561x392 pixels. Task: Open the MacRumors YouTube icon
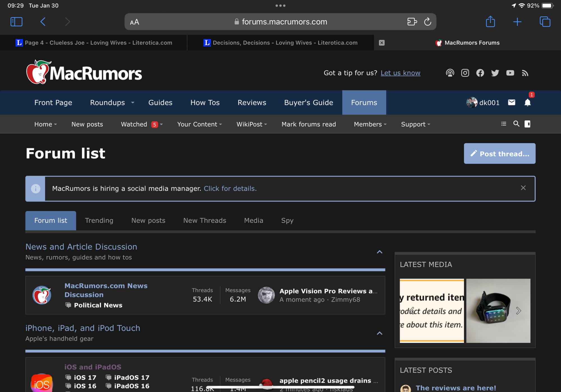pos(510,73)
